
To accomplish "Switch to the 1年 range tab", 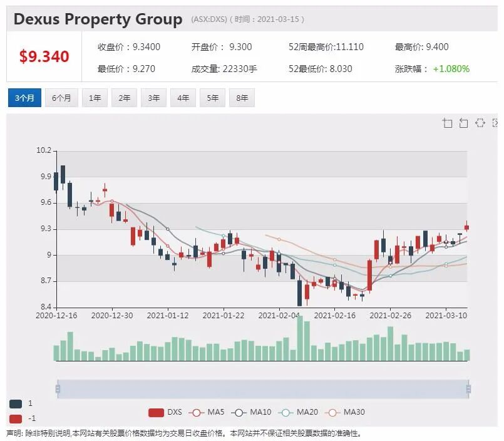I will pos(95,98).
